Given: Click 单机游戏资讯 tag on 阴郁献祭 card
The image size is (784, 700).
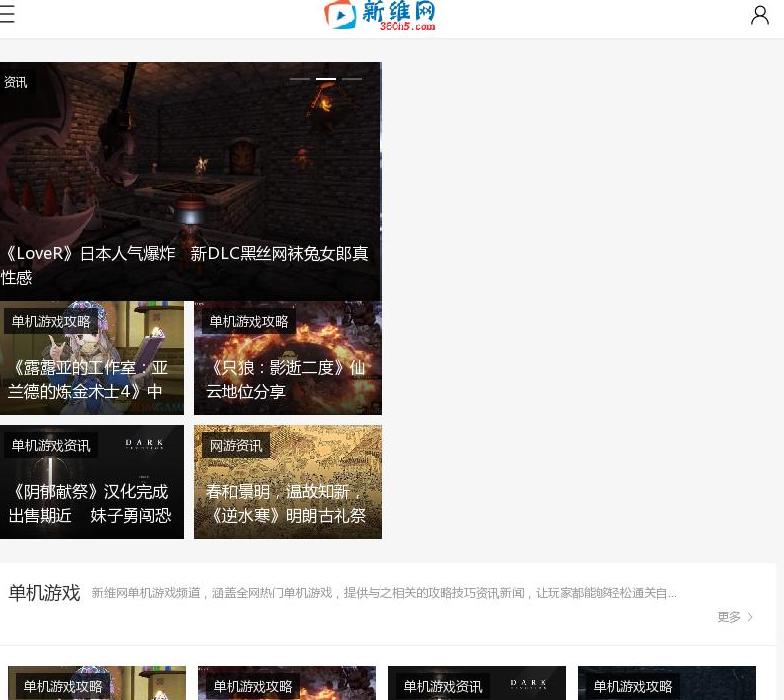Looking at the screenshot, I should pos(51,446).
